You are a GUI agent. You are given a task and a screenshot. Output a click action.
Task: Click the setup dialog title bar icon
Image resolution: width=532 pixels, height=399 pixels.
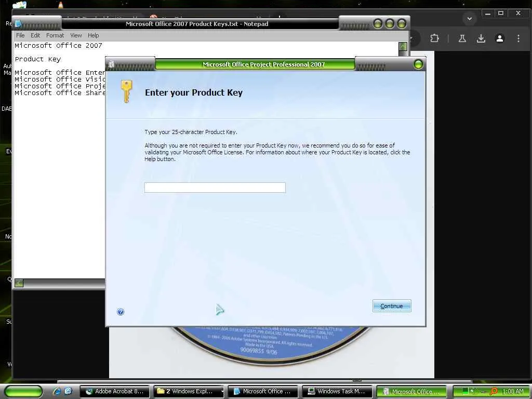(111, 64)
